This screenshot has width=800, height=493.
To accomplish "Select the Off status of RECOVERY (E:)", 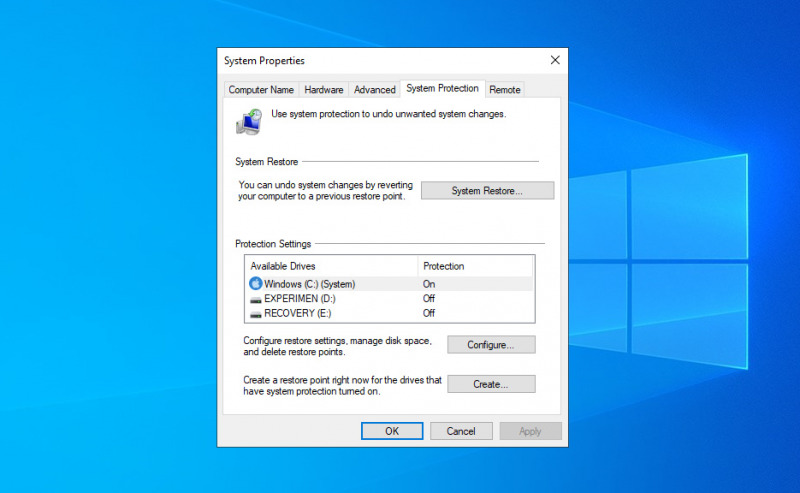I will coord(429,313).
